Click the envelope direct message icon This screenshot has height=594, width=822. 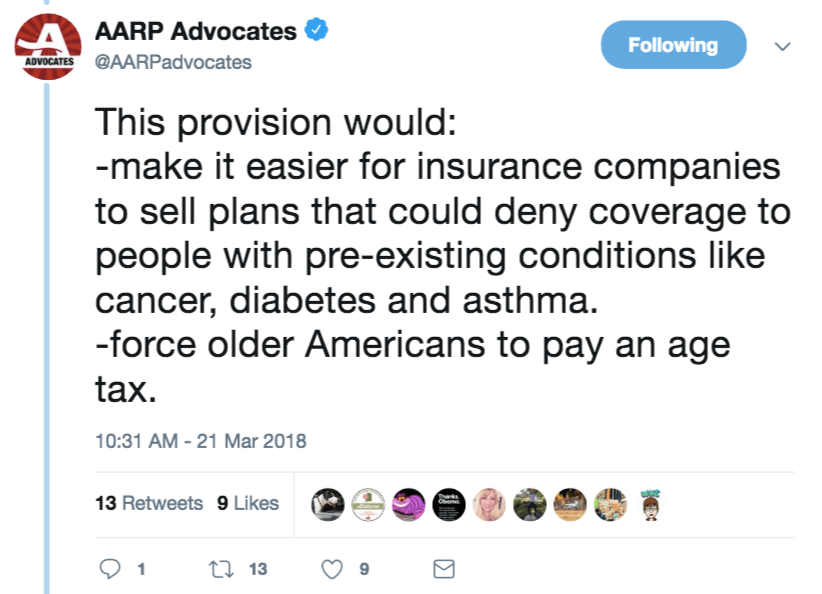tap(444, 569)
